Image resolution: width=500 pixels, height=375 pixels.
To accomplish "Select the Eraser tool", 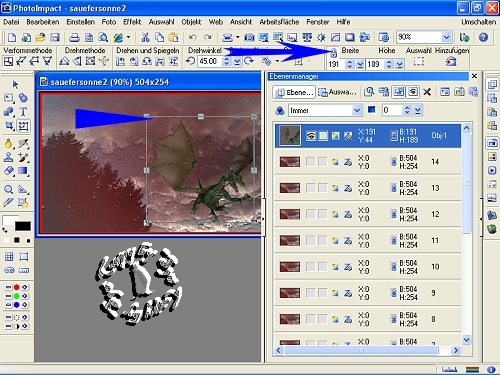I will pos(9,171).
